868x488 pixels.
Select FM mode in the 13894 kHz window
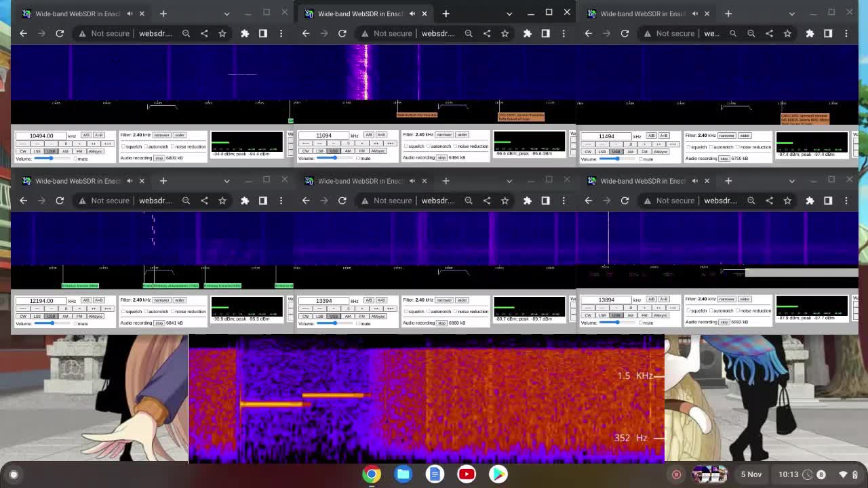click(645, 315)
